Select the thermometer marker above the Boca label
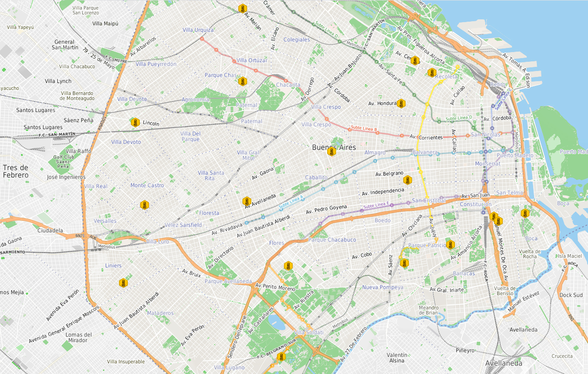 coord(524,213)
